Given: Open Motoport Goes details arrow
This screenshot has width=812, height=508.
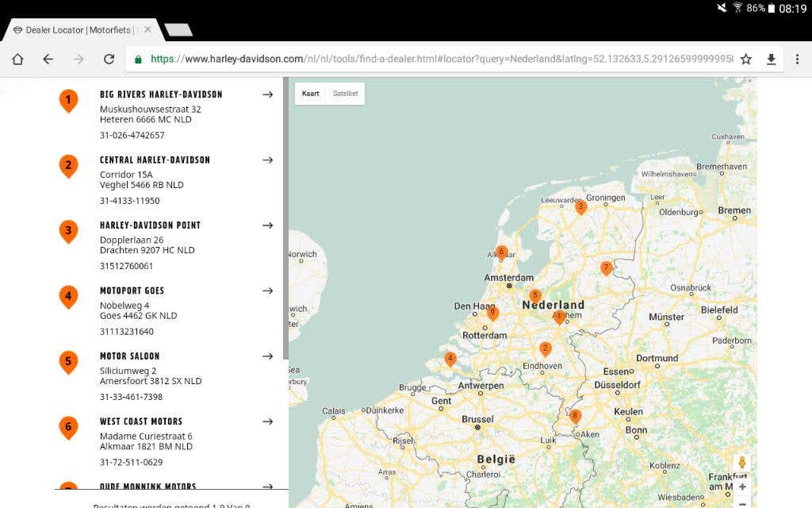Looking at the screenshot, I should pyautogui.click(x=267, y=291).
